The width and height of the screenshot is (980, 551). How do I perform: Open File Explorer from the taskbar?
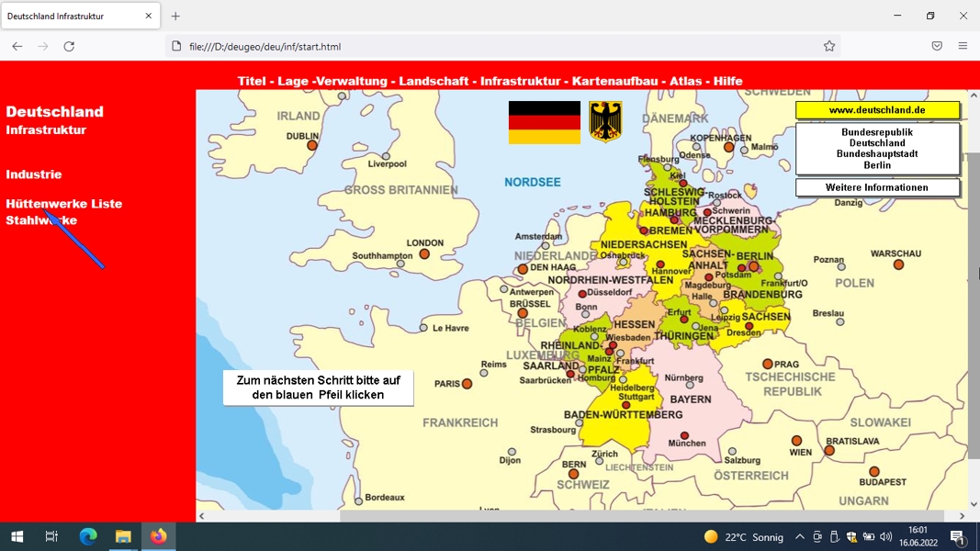(123, 536)
